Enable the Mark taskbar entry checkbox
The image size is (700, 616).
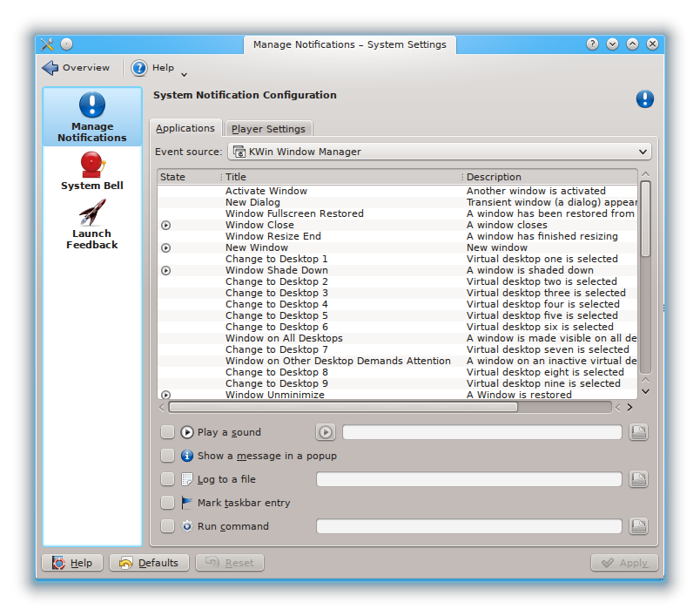[x=168, y=503]
